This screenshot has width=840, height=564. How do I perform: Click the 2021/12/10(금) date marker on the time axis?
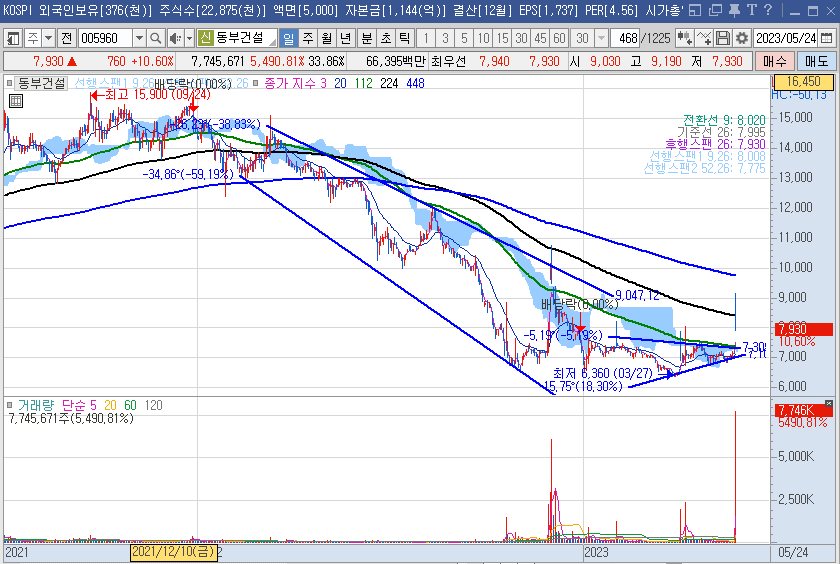[174, 552]
